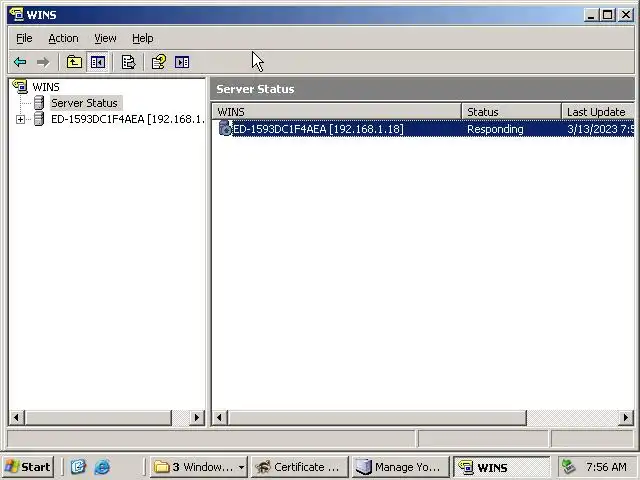
Task: Click the details pane horizontal scrollbar thumb
Action: pyautogui.click(x=377, y=418)
